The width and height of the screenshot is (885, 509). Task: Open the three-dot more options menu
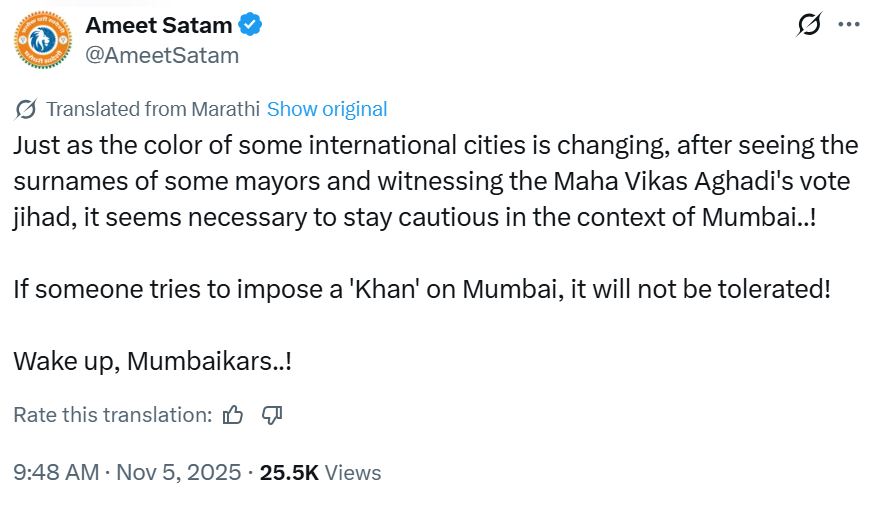coord(848,26)
